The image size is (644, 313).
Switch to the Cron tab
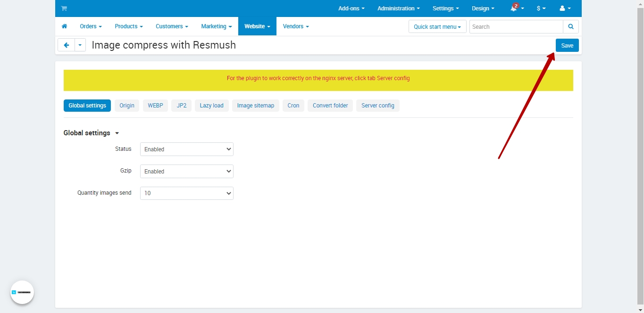click(293, 106)
